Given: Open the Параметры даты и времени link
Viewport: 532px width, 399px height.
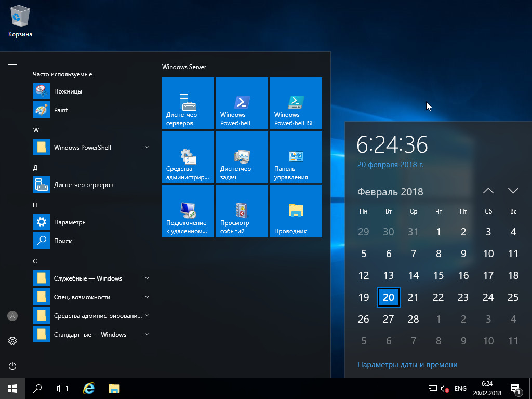Looking at the screenshot, I should tap(407, 365).
